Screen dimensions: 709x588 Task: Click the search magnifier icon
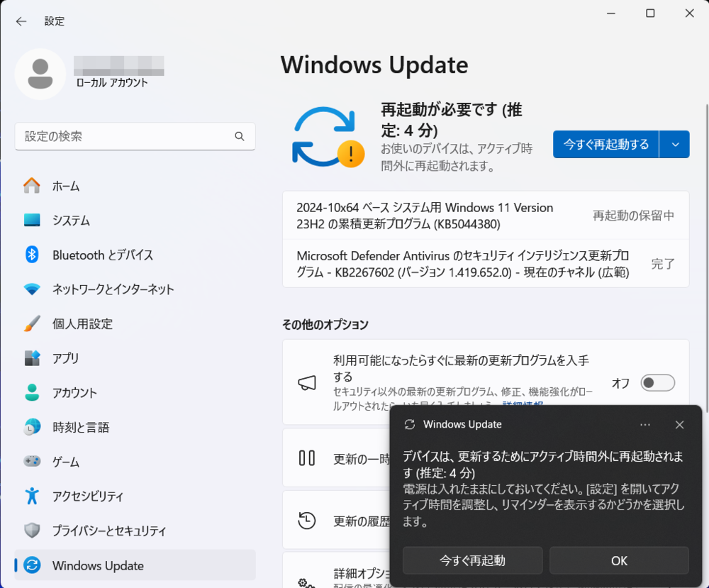click(x=240, y=136)
